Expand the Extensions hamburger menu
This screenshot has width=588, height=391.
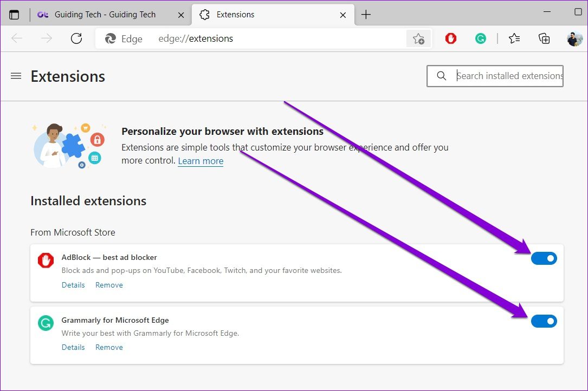click(x=16, y=76)
